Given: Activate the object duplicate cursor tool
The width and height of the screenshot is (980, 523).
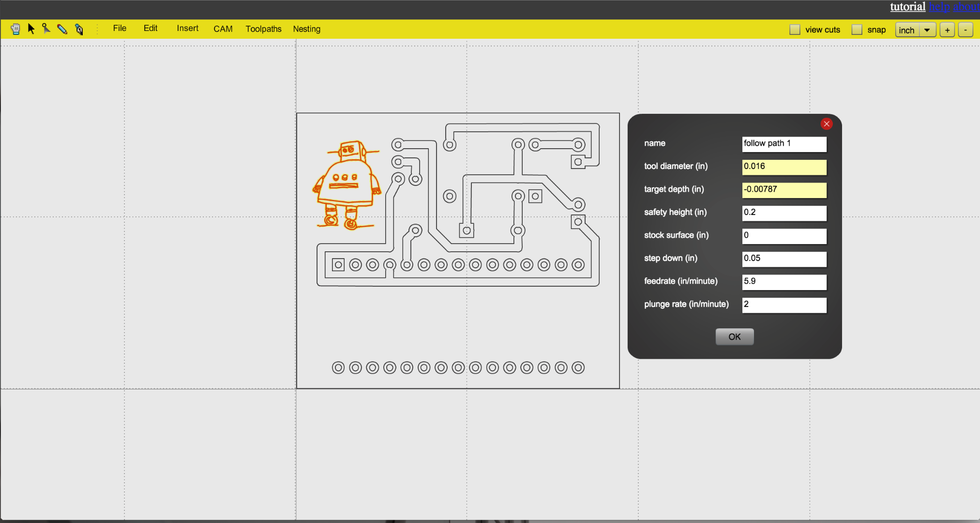Looking at the screenshot, I should coord(78,29).
